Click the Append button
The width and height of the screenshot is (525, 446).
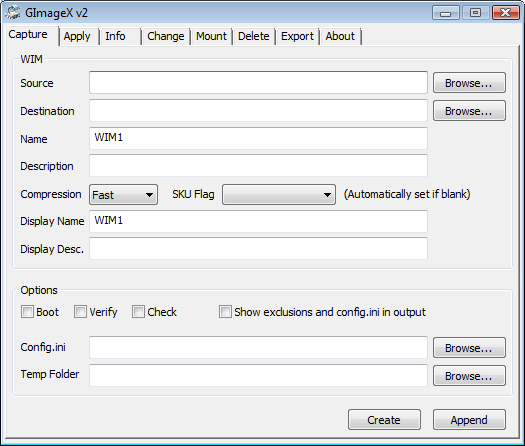[469, 420]
